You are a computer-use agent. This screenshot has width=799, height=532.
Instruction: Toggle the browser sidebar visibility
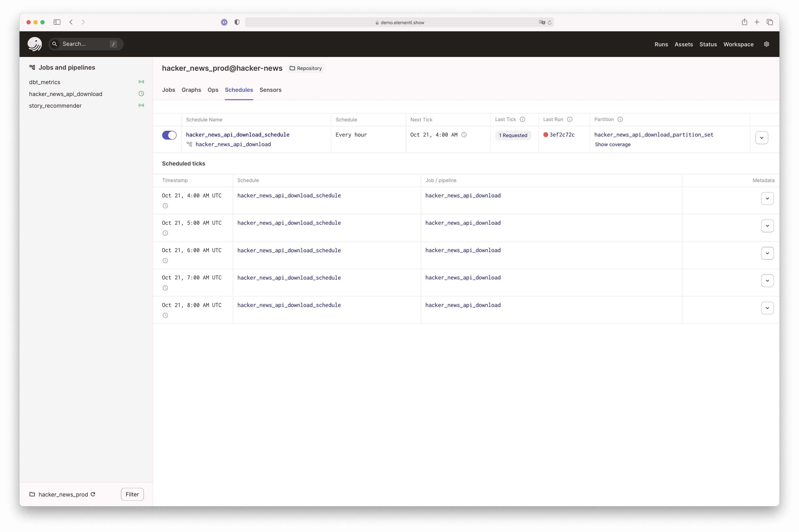click(57, 22)
